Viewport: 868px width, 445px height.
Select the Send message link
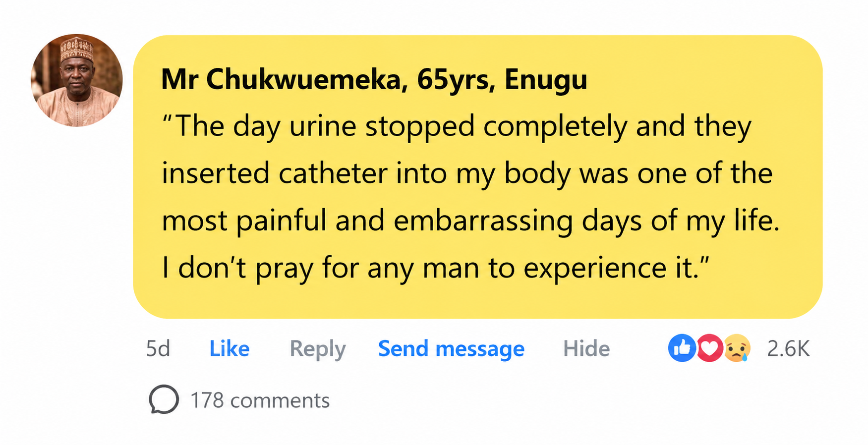451,349
